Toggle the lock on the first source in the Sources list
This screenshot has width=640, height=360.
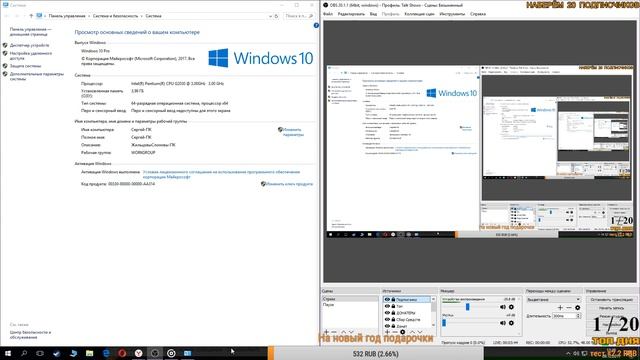tap(393, 300)
